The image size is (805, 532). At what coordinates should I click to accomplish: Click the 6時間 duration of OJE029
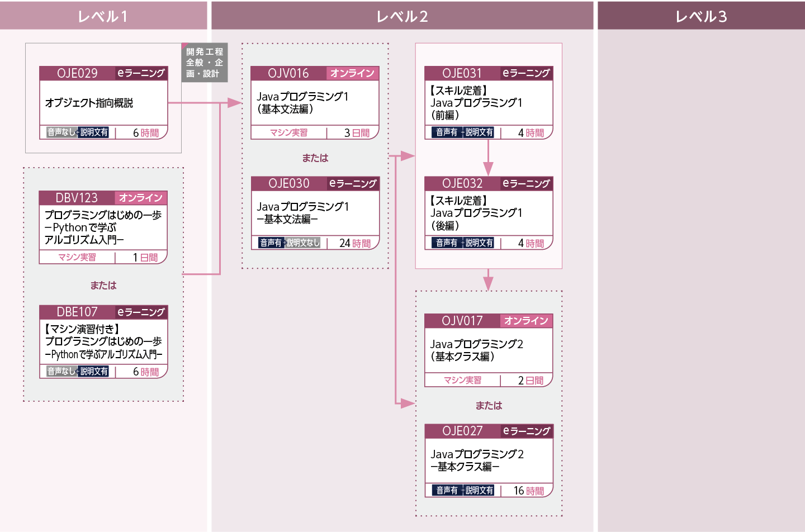tap(146, 133)
